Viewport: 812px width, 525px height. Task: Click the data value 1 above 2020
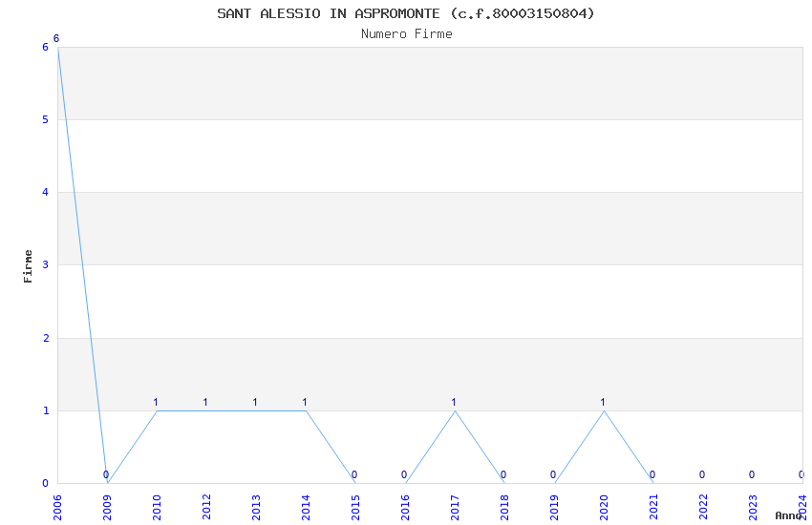coord(603,403)
